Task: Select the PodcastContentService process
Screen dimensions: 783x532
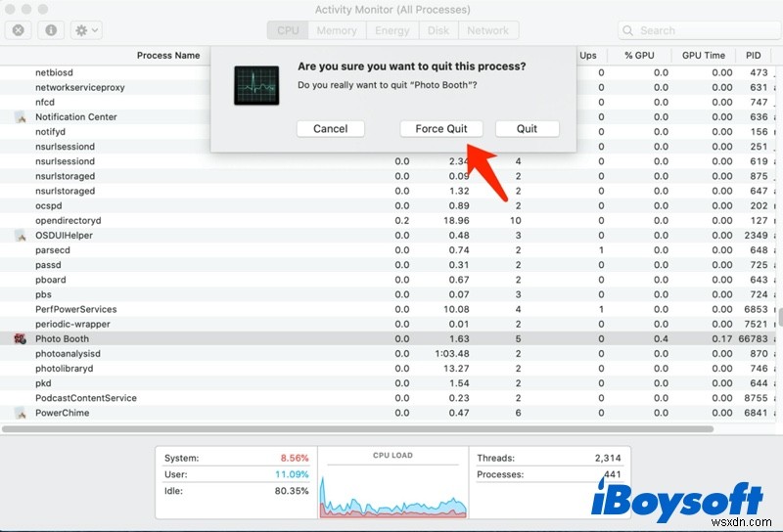Action: click(x=86, y=398)
